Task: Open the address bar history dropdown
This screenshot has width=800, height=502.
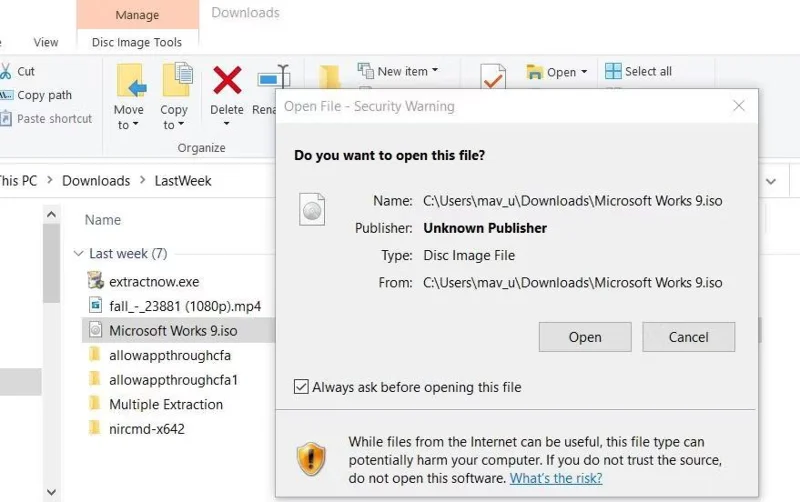Action: point(771,181)
